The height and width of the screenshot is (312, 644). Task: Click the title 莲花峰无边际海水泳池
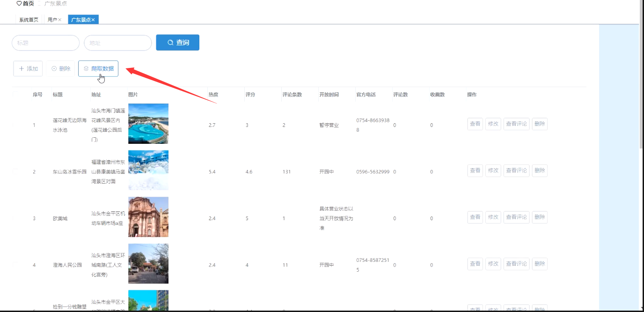[x=70, y=125]
